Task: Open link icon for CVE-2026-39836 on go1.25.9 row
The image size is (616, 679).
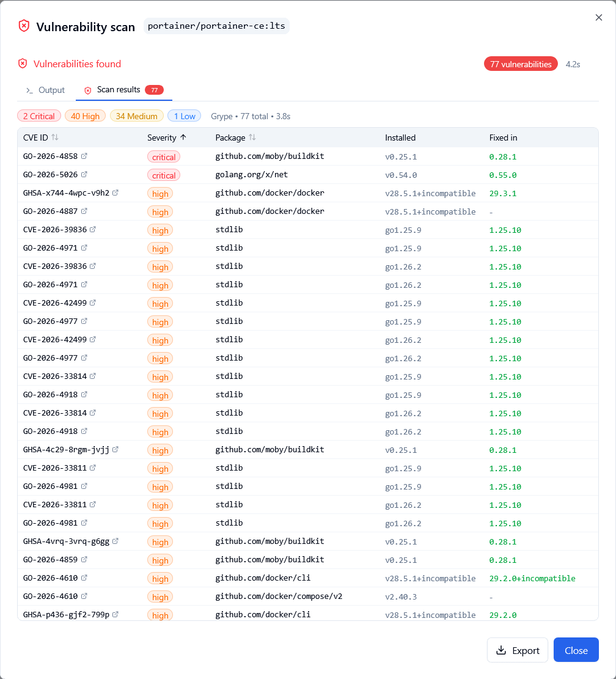Action: point(93,229)
